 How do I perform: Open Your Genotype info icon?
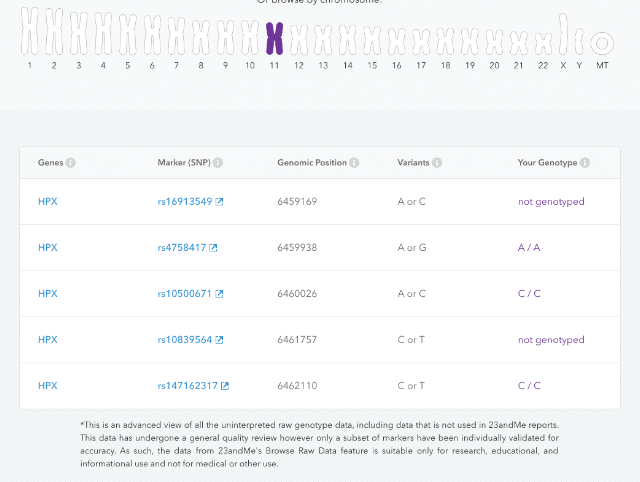584,163
